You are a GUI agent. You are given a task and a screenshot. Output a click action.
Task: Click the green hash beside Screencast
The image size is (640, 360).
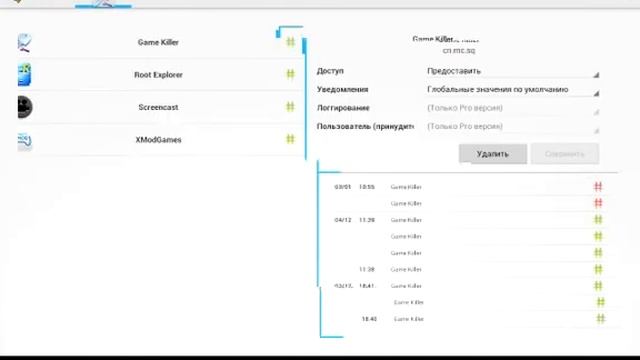290,107
